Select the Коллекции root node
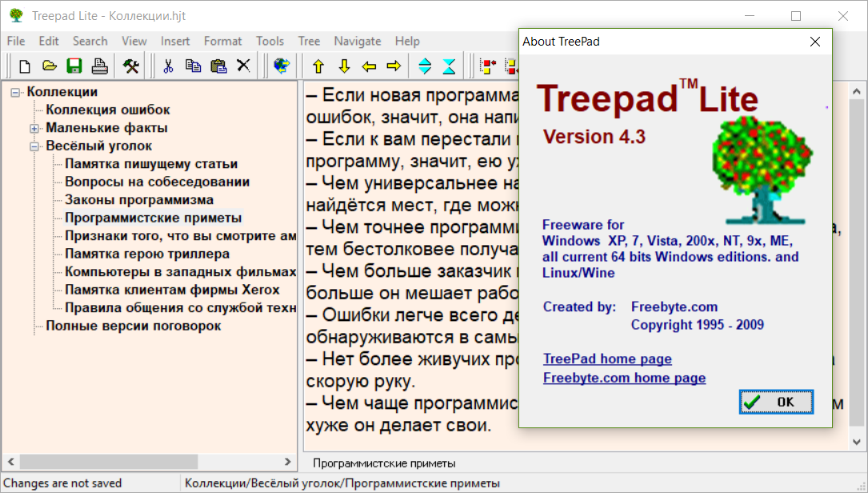This screenshot has width=868, height=493. pyautogui.click(x=62, y=92)
